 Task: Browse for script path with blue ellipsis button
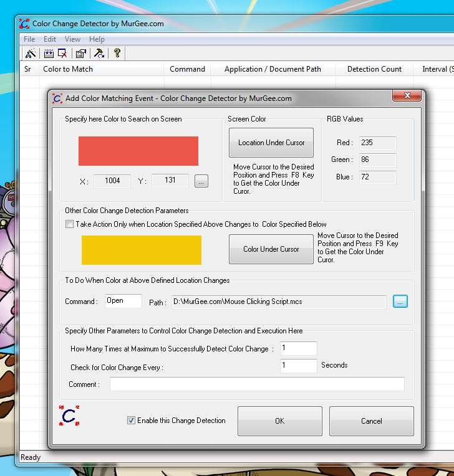point(400,302)
